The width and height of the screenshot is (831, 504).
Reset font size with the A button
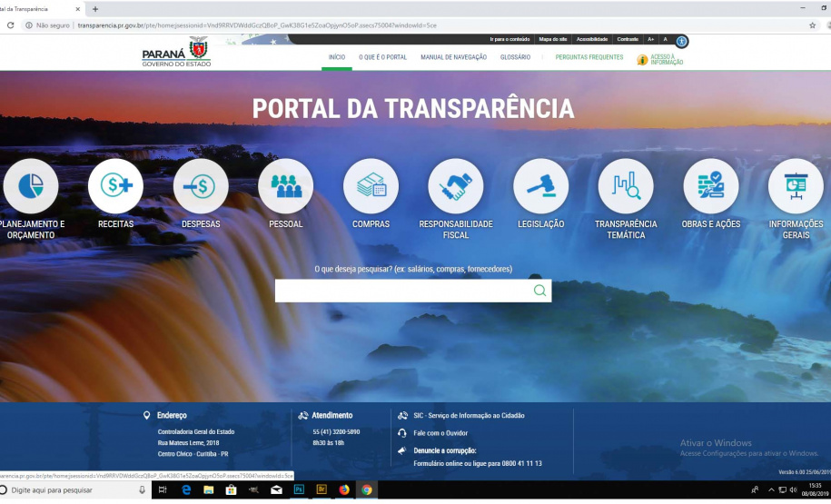665,39
